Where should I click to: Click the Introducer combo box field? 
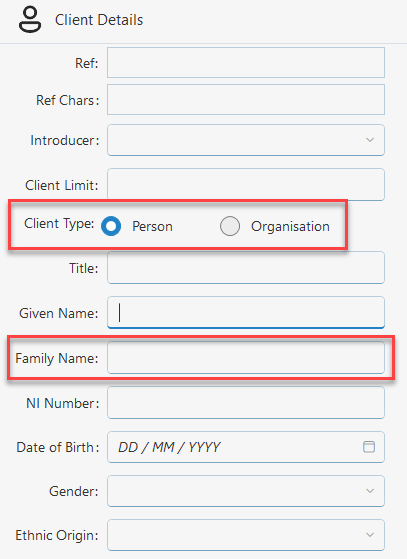click(x=246, y=140)
